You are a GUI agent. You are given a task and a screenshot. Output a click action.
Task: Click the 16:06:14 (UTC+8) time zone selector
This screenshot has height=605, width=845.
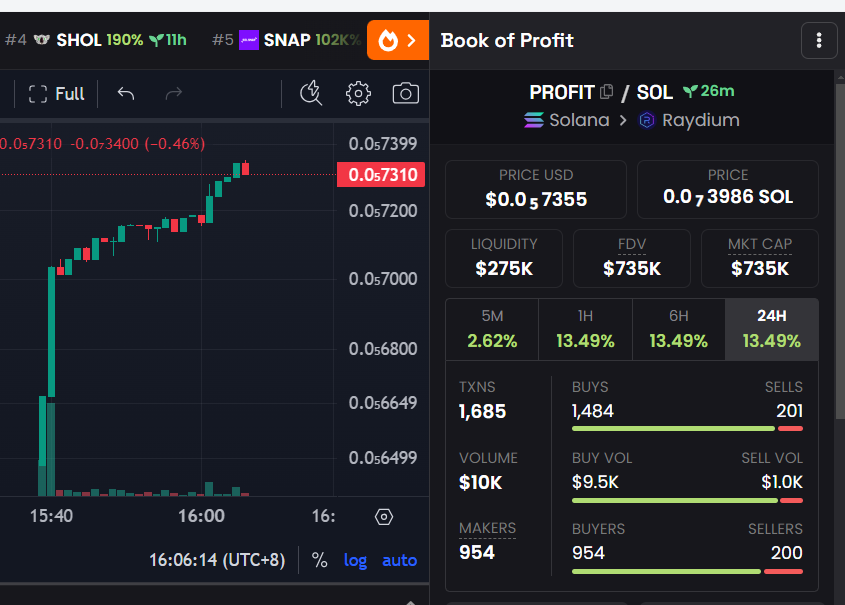217,560
